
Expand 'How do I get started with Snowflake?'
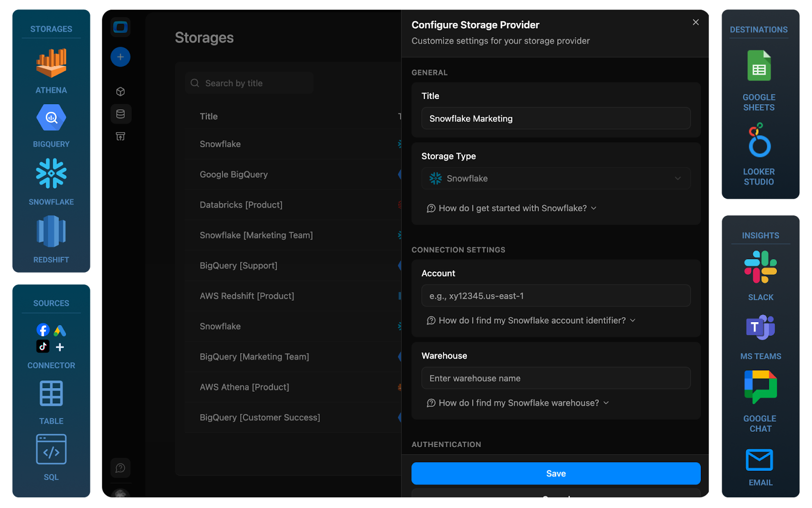[512, 208]
